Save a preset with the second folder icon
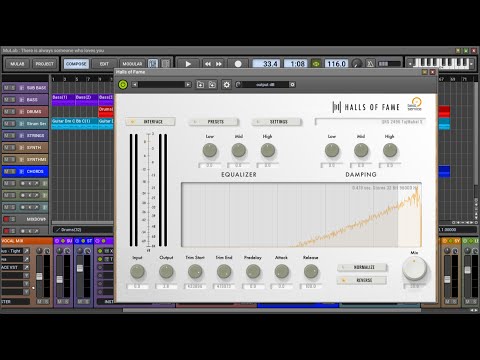Image resolution: width=480 pixels, height=360 pixels. 212,85
